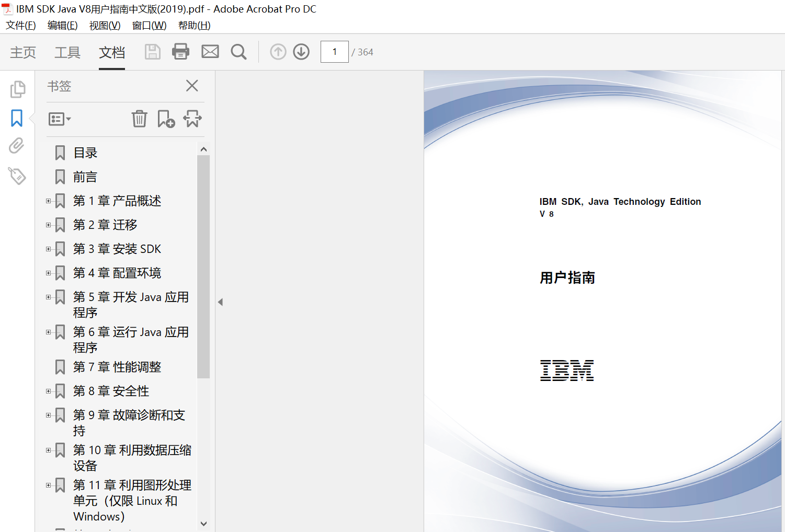The height and width of the screenshot is (532, 785).
Task: Click the IBM logo on cover
Action: point(567,371)
